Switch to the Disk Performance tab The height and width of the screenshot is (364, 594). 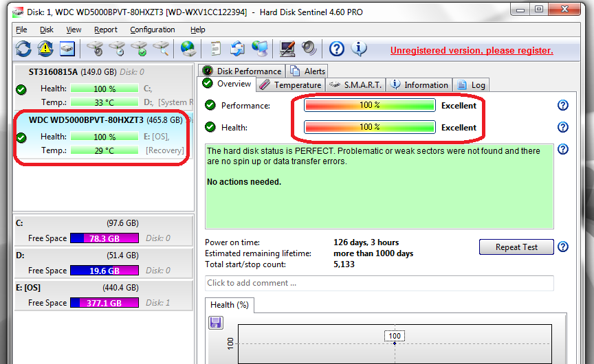coord(242,71)
